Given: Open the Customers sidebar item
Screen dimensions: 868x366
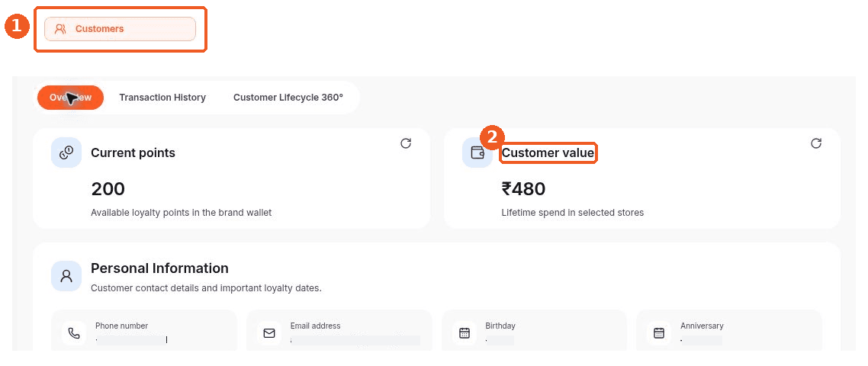Looking at the screenshot, I should point(120,29).
